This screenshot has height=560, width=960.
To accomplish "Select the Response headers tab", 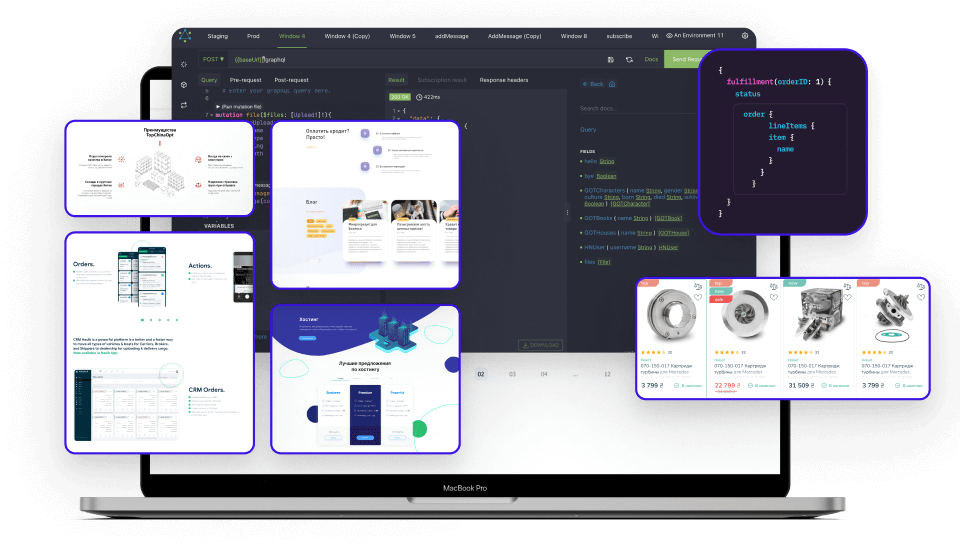I will coord(504,80).
